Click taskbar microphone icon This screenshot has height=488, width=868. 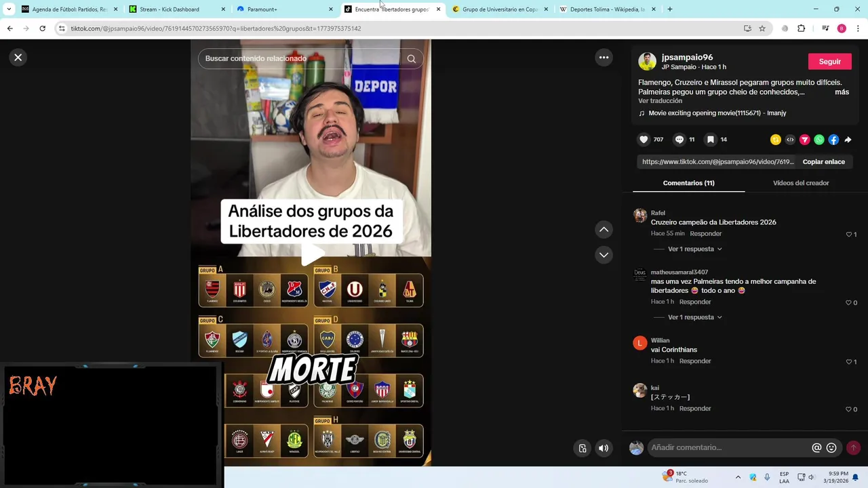(x=767, y=477)
